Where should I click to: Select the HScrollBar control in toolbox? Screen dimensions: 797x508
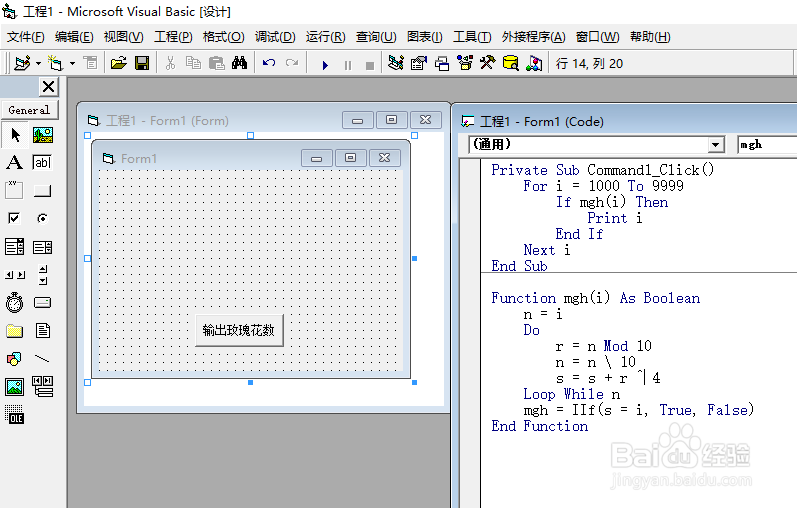click(14, 275)
